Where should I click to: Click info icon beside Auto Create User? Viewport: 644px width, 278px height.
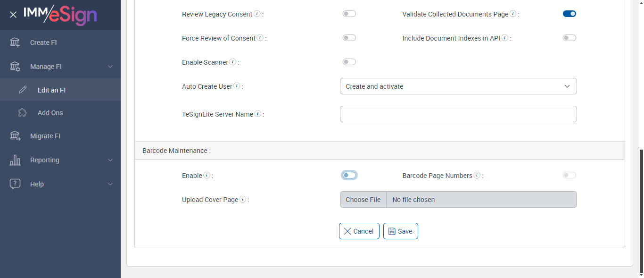click(237, 86)
